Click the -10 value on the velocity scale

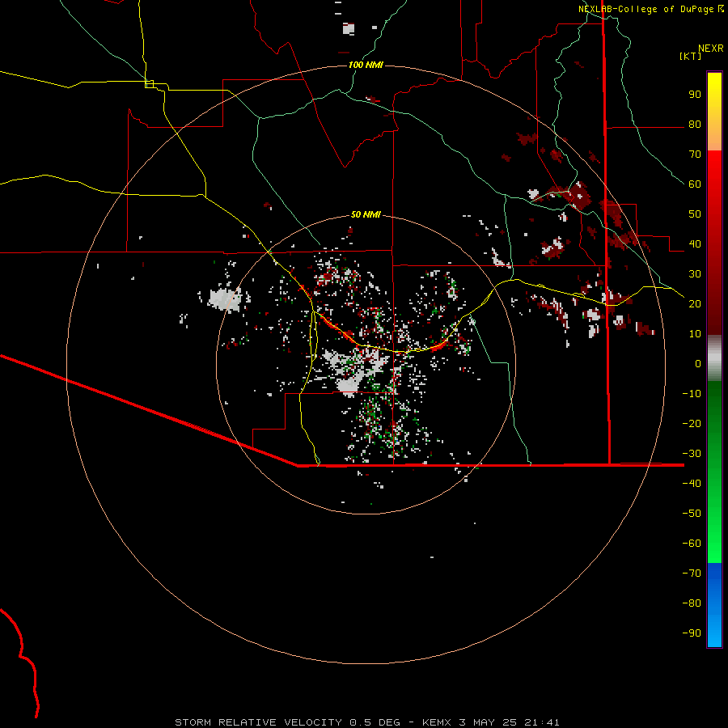tap(692, 394)
